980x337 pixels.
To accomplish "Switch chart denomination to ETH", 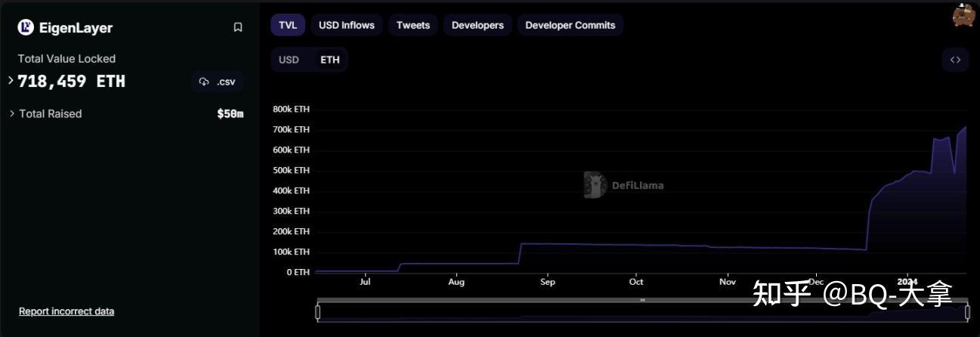I will coord(330,60).
